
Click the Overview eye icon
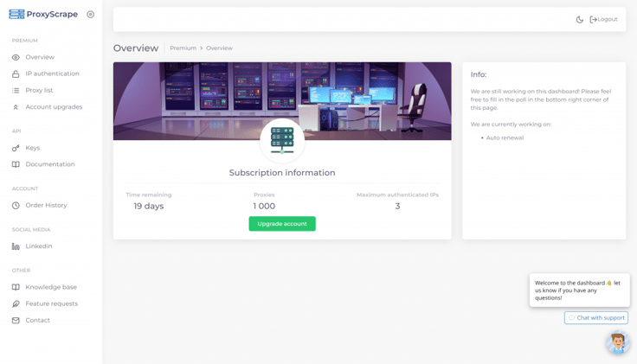click(16, 57)
